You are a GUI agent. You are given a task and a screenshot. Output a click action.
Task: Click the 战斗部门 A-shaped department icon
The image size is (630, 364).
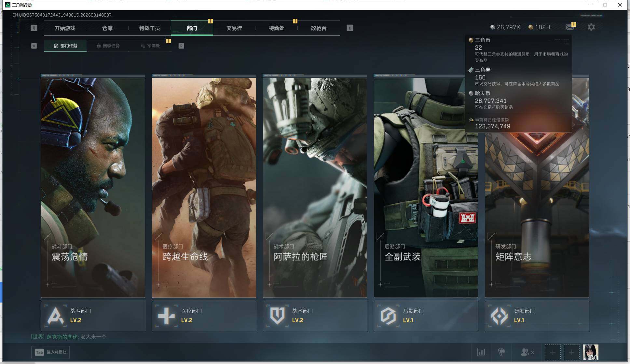tap(55, 316)
